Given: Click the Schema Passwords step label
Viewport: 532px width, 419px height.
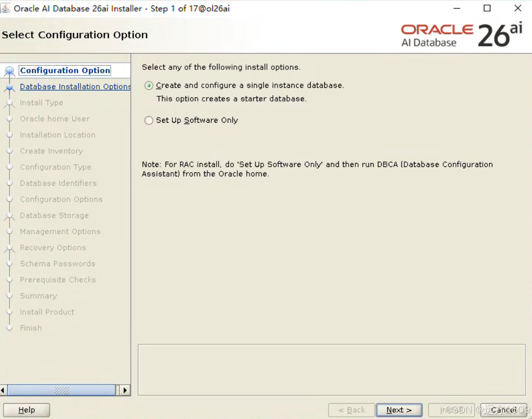Looking at the screenshot, I should pos(57,264).
